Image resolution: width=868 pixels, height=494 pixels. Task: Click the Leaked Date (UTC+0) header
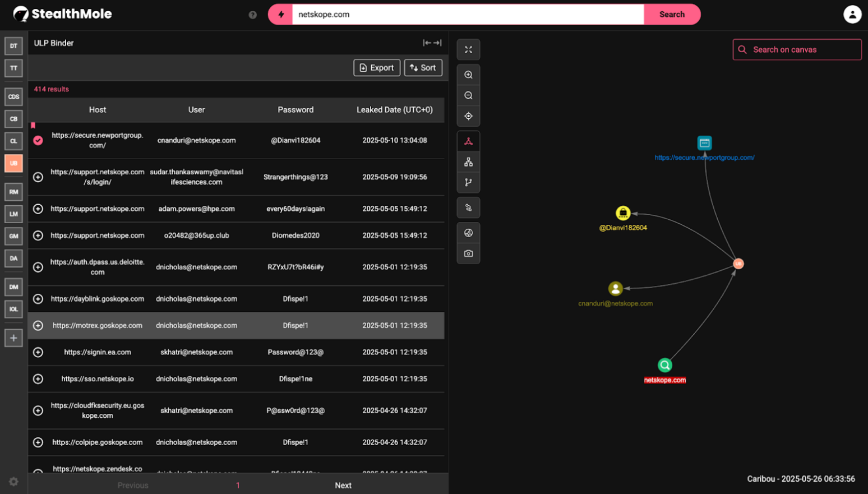point(395,110)
